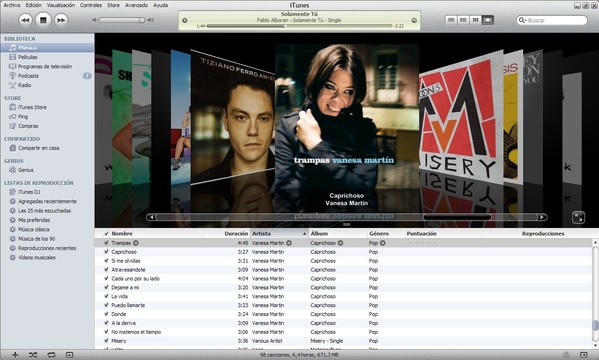Toggle the checkbox for Donde track
This screenshot has height=360, width=599.
(106, 314)
